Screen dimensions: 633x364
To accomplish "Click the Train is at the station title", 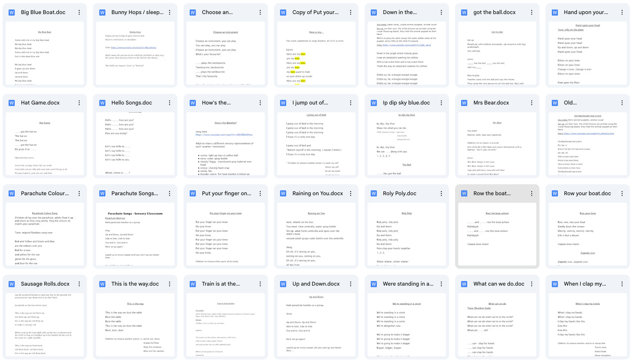I will coord(221,284).
